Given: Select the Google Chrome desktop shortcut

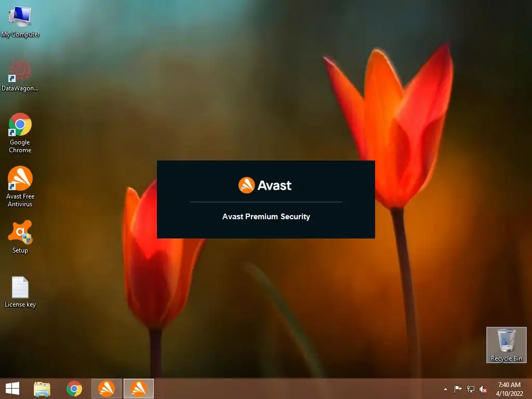Looking at the screenshot, I should [x=20, y=132].
